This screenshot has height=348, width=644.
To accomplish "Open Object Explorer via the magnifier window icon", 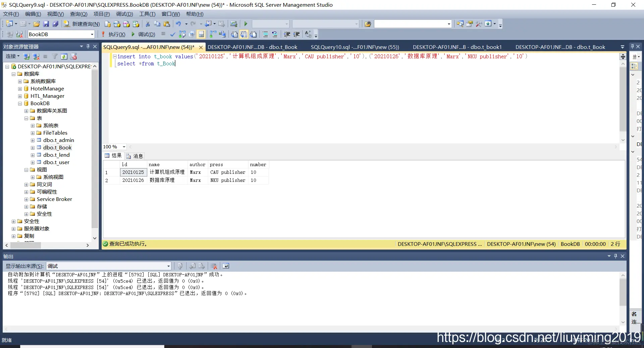I will 460,24.
